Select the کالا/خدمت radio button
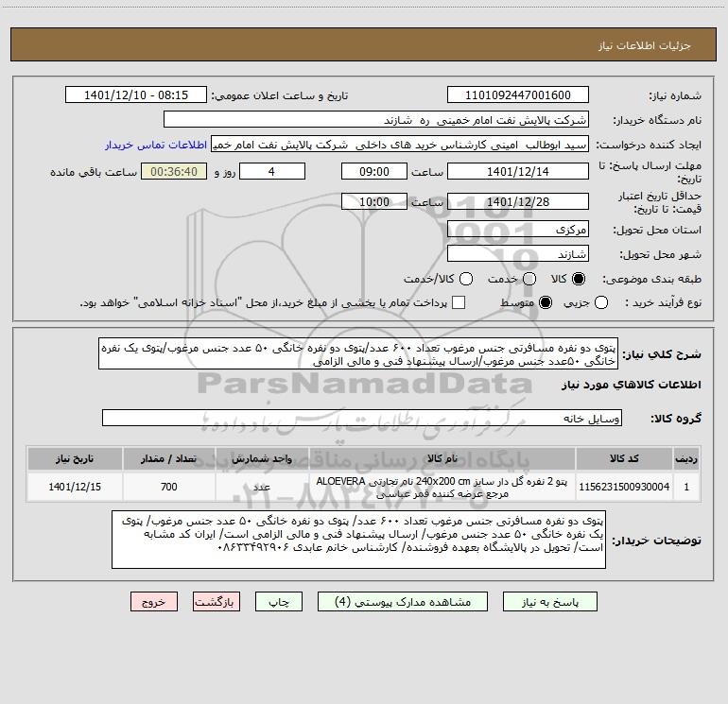The height and width of the screenshot is (704, 728). tap(466, 279)
